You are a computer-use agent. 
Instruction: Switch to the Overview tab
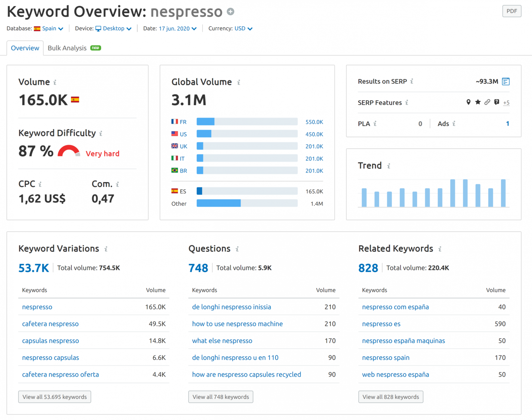pyautogui.click(x=25, y=48)
